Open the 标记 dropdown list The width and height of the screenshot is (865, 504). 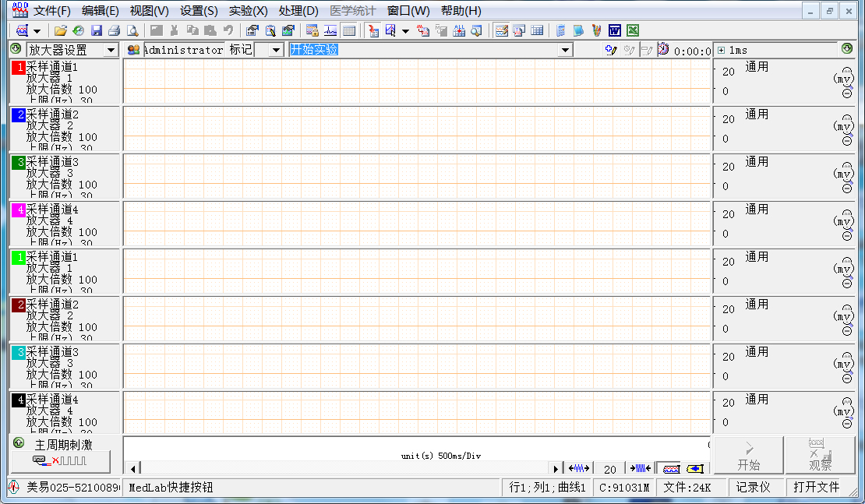tap(276, 50)
